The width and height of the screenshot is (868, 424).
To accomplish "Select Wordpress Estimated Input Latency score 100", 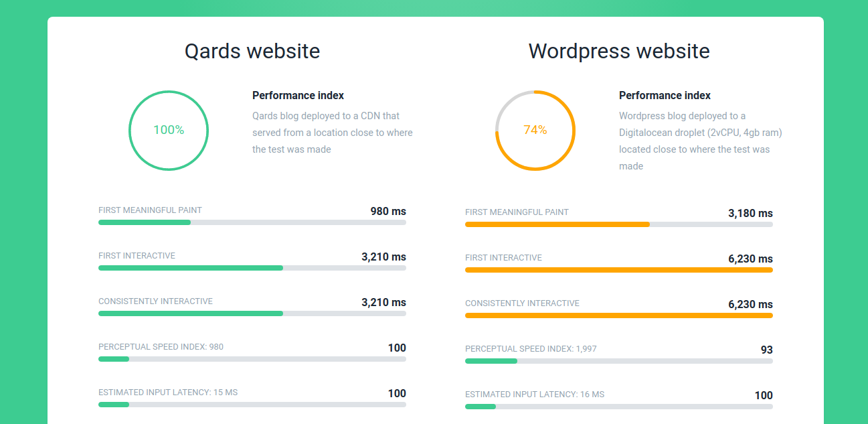I will click(x=764, y=395).
